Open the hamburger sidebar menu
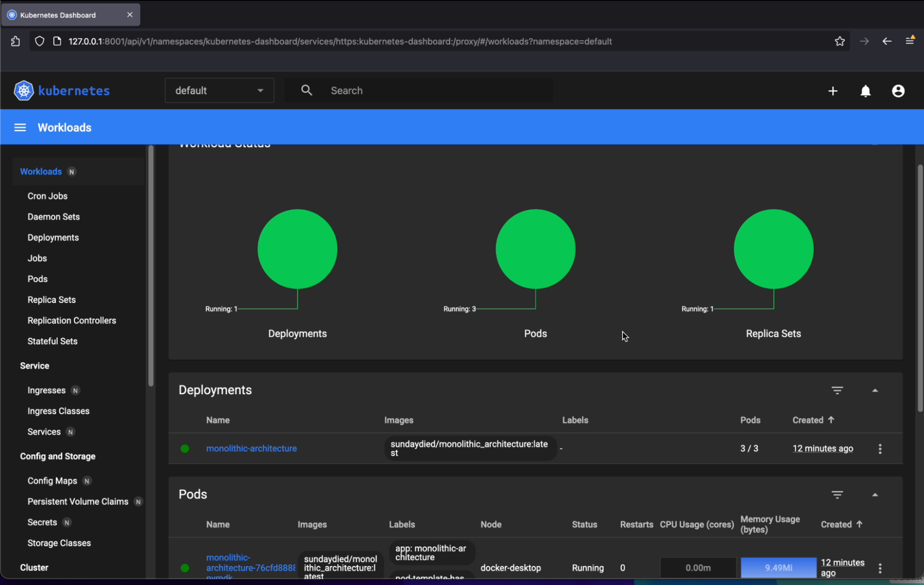924x585 pixels. [20, 128]
